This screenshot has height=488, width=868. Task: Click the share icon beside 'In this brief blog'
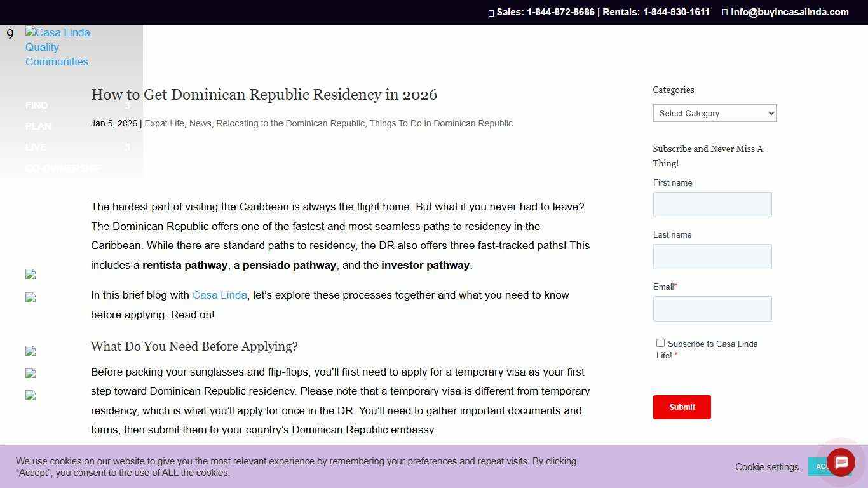pyautogui.click(x=31, y=297)
